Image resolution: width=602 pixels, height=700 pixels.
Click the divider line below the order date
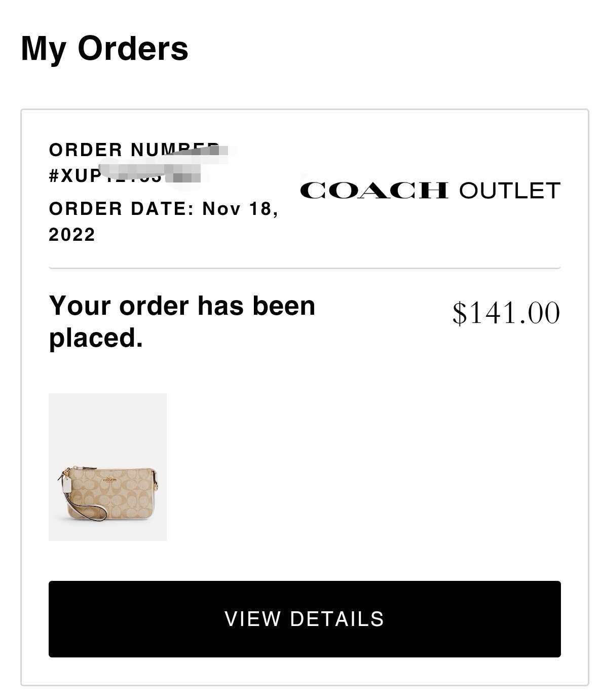pyautogui.click(x=305, y=268)
